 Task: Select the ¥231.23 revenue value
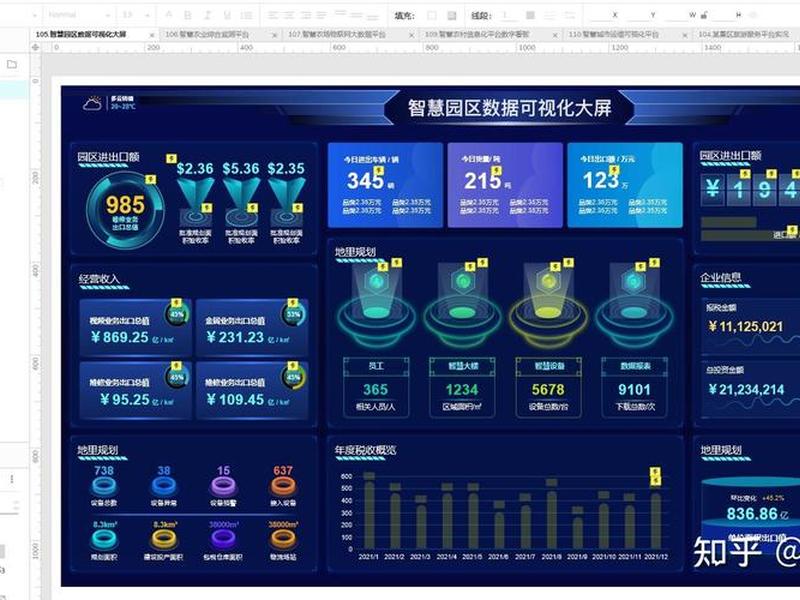[x=235, y=337]
